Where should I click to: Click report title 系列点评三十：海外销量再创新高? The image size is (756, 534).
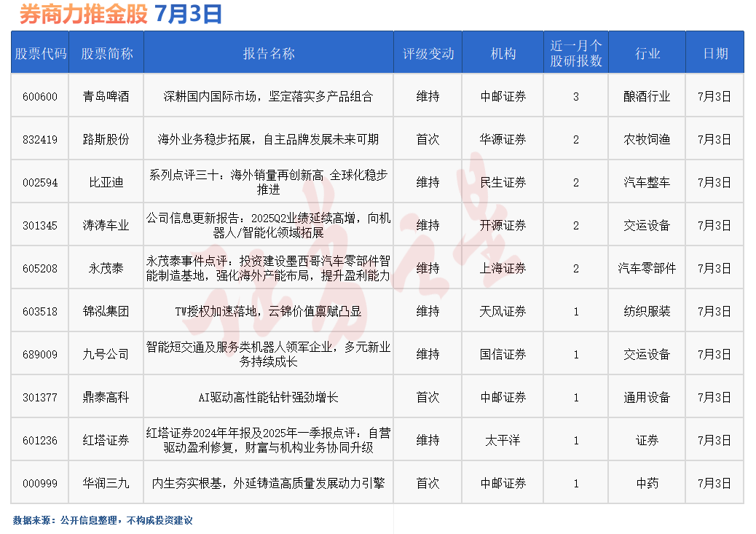pyautogui.click(x=269, y=182)
